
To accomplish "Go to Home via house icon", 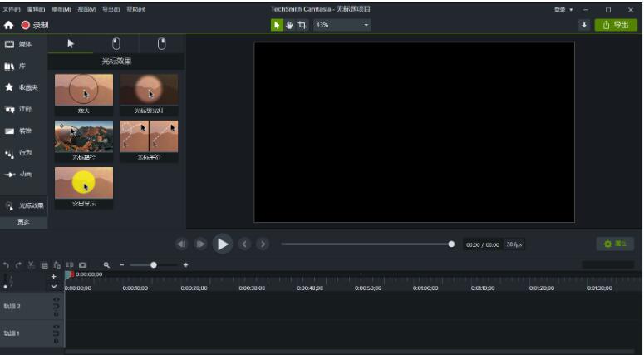I will coord(9,25).
